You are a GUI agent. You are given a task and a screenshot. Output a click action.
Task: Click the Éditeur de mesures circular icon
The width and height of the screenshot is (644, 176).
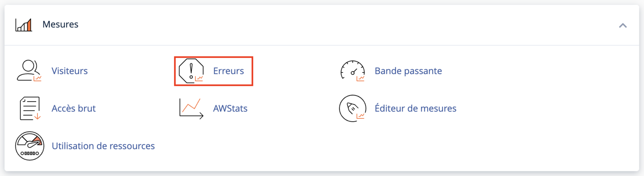pos(353,108)
